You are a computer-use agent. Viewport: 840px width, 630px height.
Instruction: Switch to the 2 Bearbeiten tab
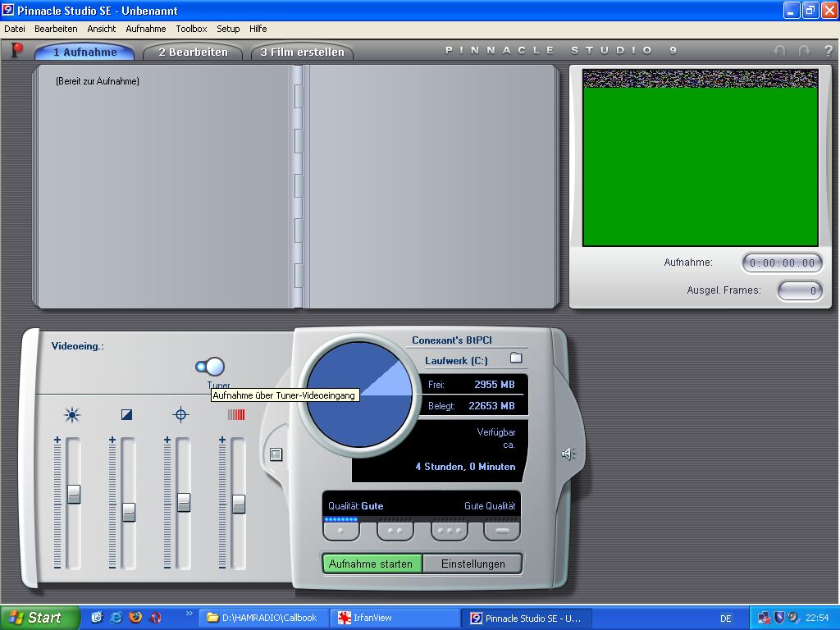(x=193, y=52)
